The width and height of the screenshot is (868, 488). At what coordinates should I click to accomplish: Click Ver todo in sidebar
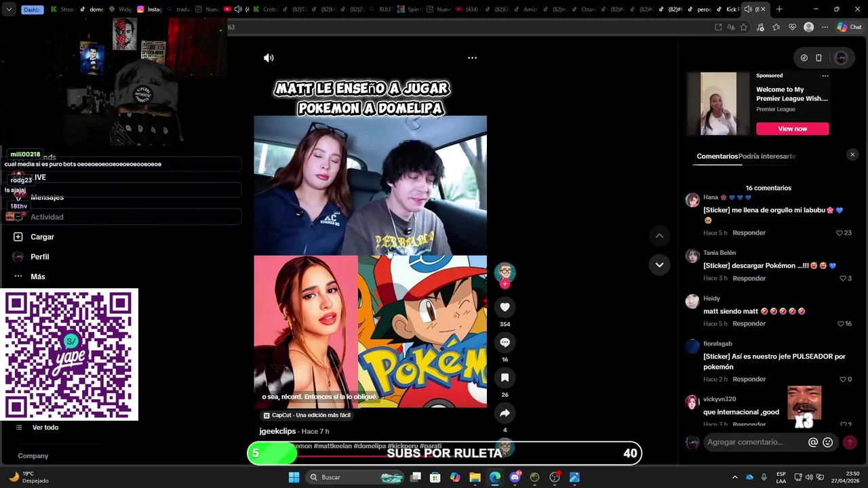point(45,428)
